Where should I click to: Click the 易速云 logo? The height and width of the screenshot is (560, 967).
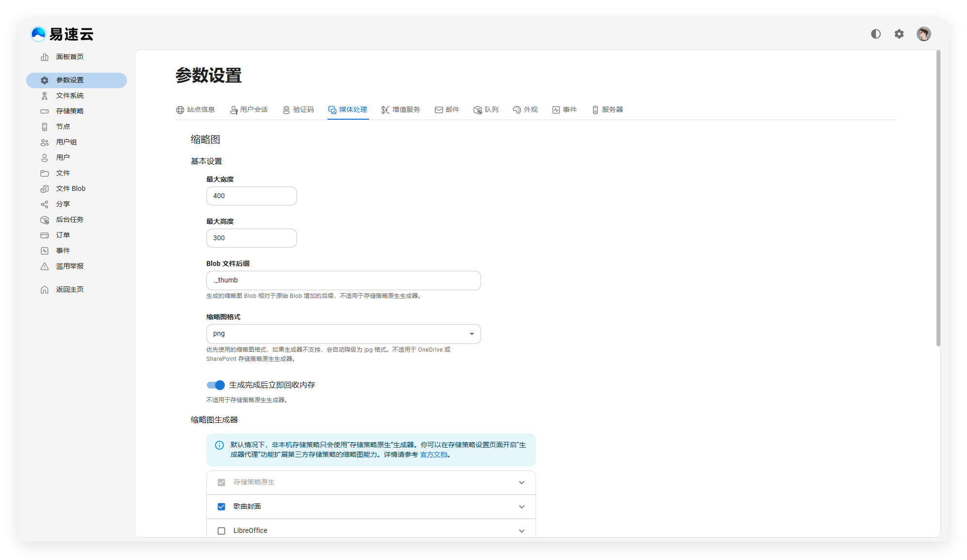[62, 34]
